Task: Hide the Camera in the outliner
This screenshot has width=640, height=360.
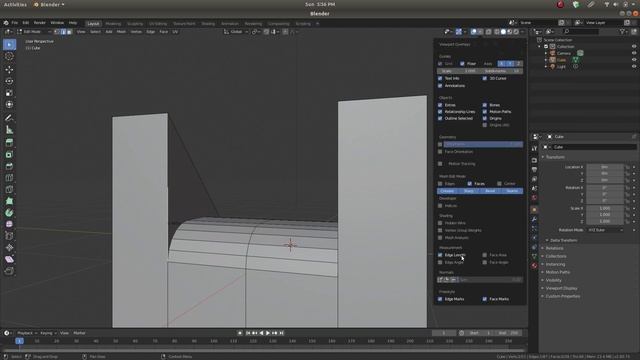Action: (x=634, y=53)
